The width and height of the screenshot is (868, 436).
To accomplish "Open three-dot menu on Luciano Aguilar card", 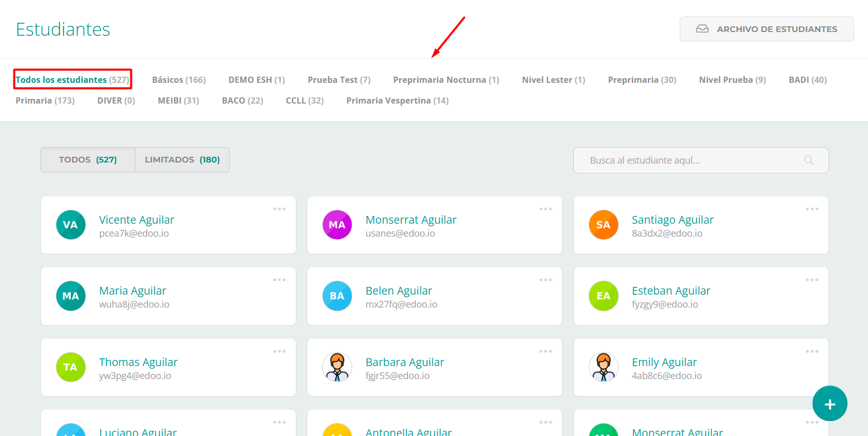I will pos(279,423).
